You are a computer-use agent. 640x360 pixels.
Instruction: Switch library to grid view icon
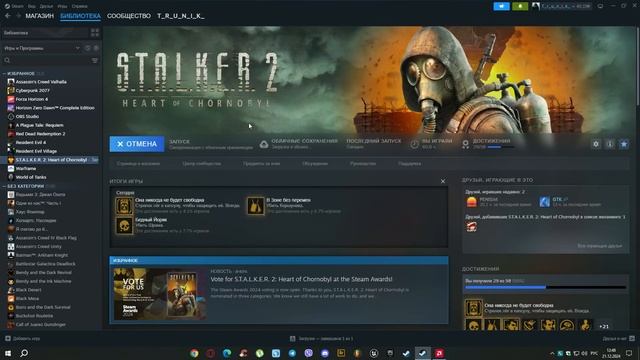[95, 33]
